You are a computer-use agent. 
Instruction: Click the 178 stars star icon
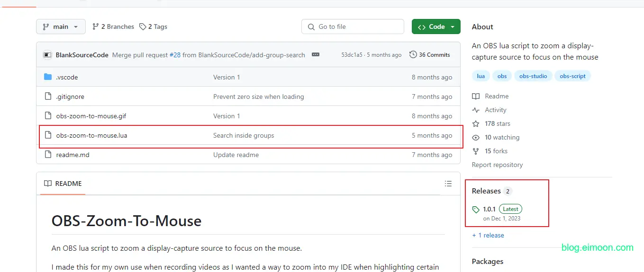(x=476, y=123)
